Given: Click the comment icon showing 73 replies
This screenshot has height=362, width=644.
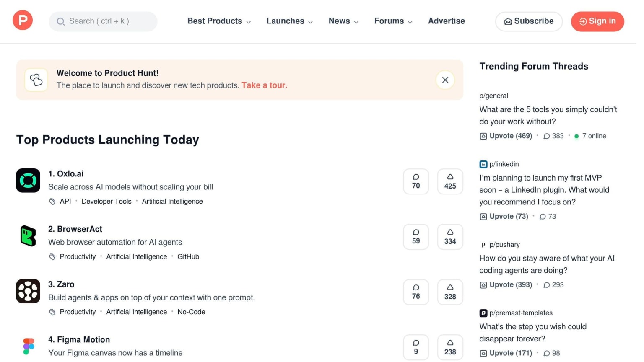Looking at the screenshot, I should pyautogui.click(x=543, y=217).
